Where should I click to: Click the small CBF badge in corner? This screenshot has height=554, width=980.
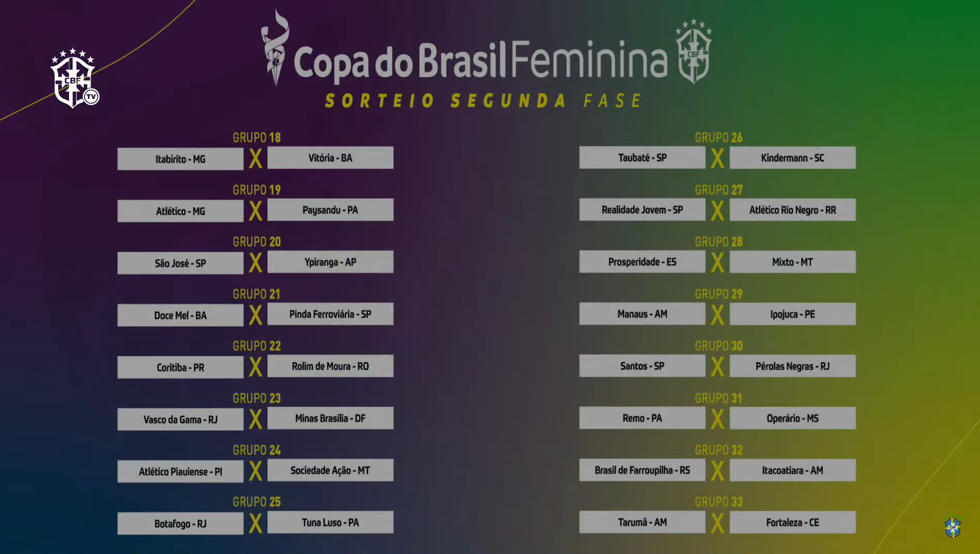pos(953,527)
